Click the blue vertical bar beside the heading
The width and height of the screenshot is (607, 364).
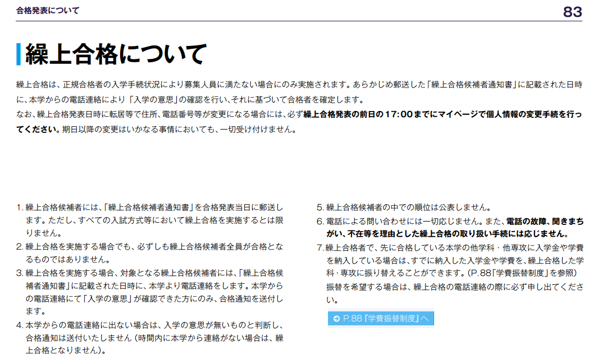(x=19, y=54)
